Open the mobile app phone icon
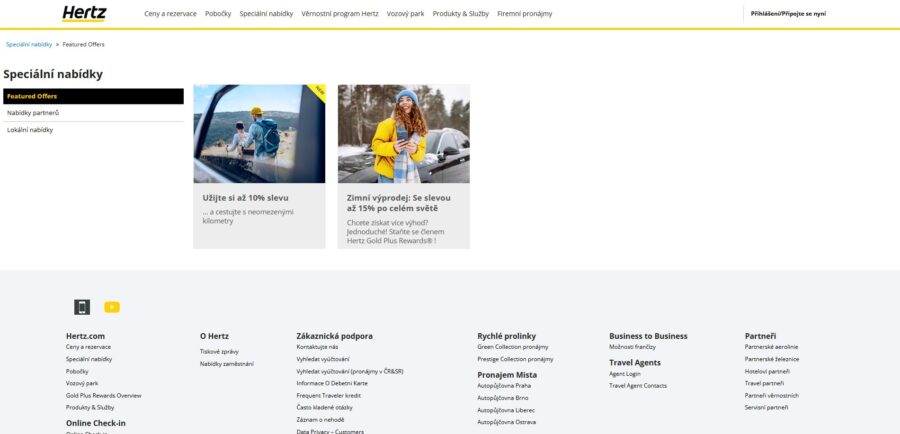The image size is (900, 434). pyautogui.click(x=82, y=307)
